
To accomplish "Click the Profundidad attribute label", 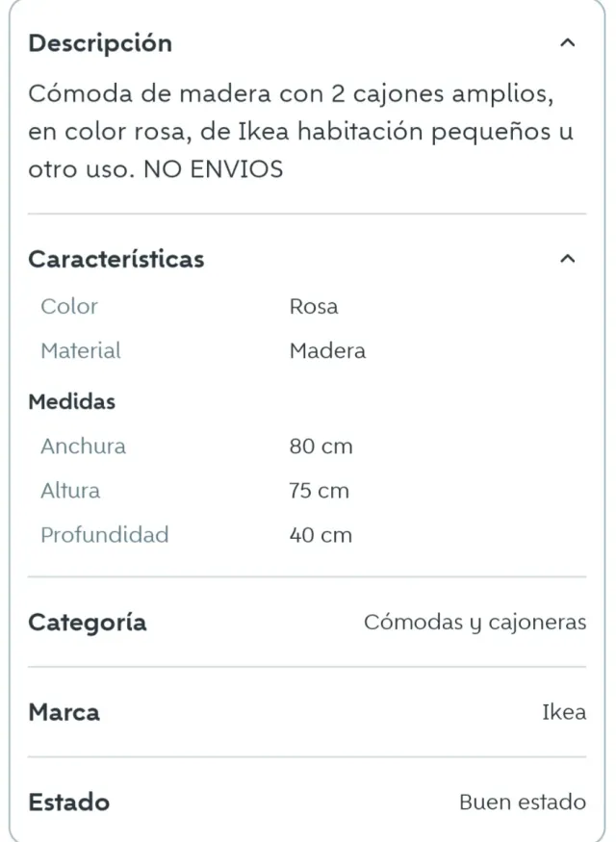I will [x=104, y=535].
